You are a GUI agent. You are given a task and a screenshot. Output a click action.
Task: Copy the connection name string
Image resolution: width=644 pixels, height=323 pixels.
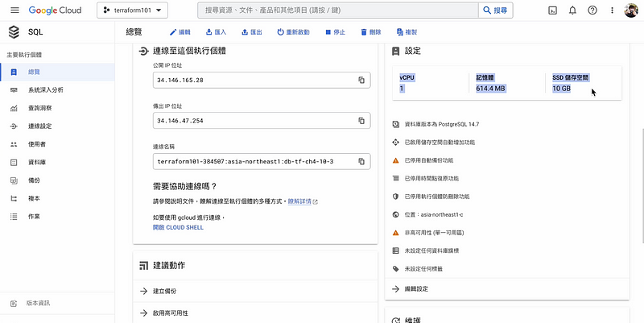(361, 161)
